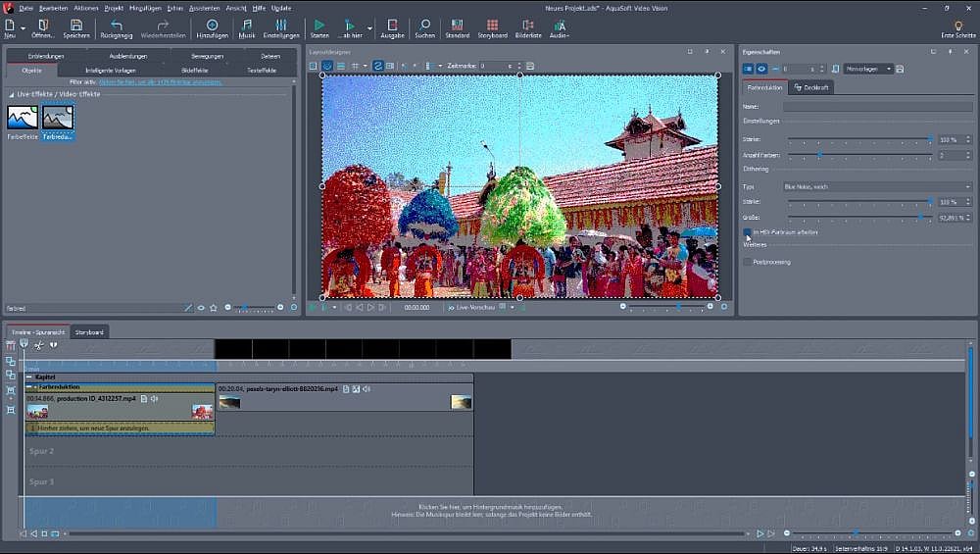Click the Speichern save icon
Image resolution: width=980 pixels, height=554 pixels.
click(x=76, y=25)
